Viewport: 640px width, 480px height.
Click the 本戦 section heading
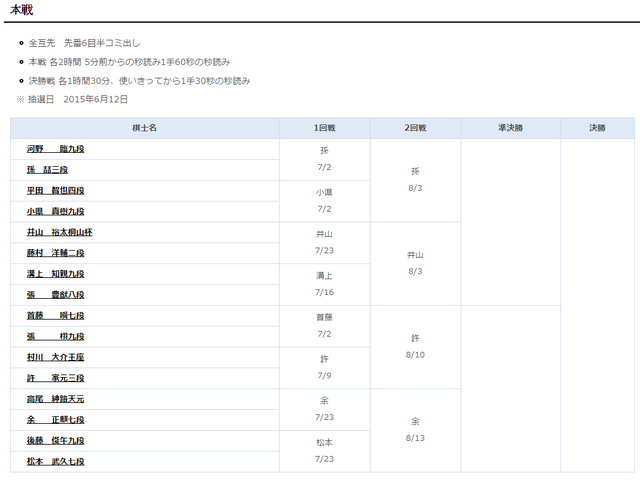pyautogui.click(x=22, y=10)
